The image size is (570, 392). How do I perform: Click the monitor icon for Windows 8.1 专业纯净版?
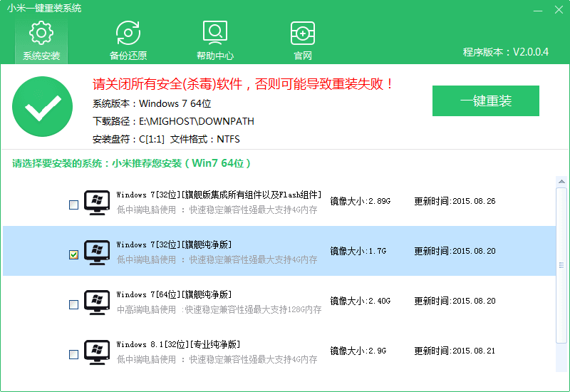coord(97,352)
